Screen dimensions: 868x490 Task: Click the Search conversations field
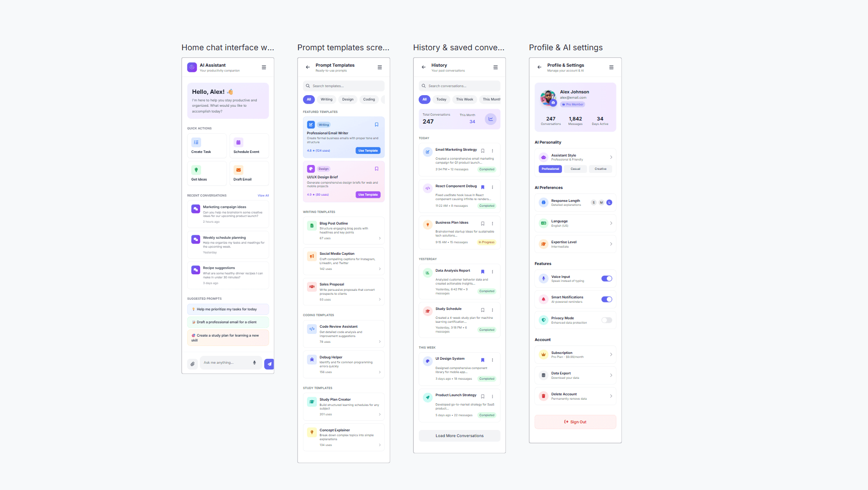point(460,86)
